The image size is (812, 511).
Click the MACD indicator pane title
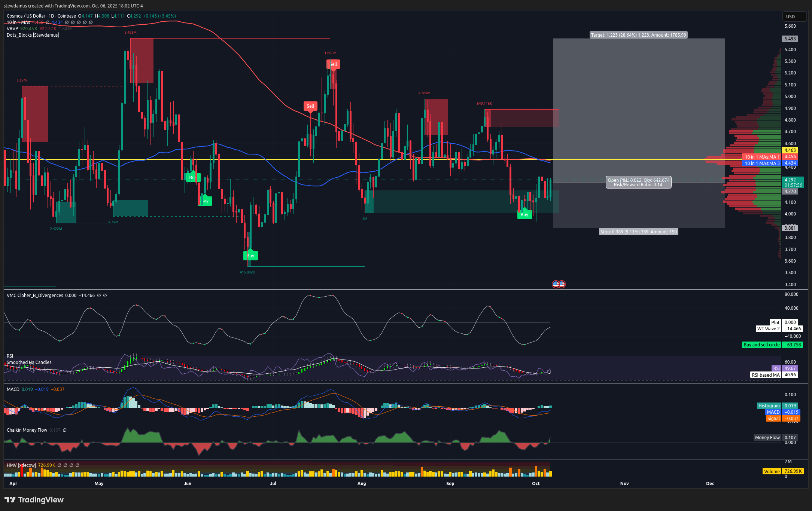point(13,389)
